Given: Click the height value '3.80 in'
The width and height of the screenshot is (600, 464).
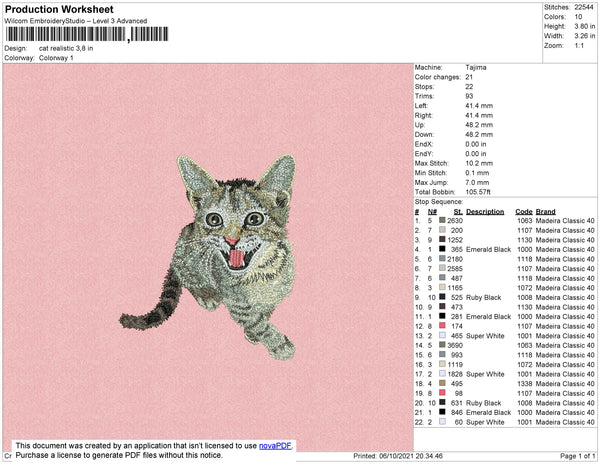Looking at the screenshot, I should click(x=584, y=26).
